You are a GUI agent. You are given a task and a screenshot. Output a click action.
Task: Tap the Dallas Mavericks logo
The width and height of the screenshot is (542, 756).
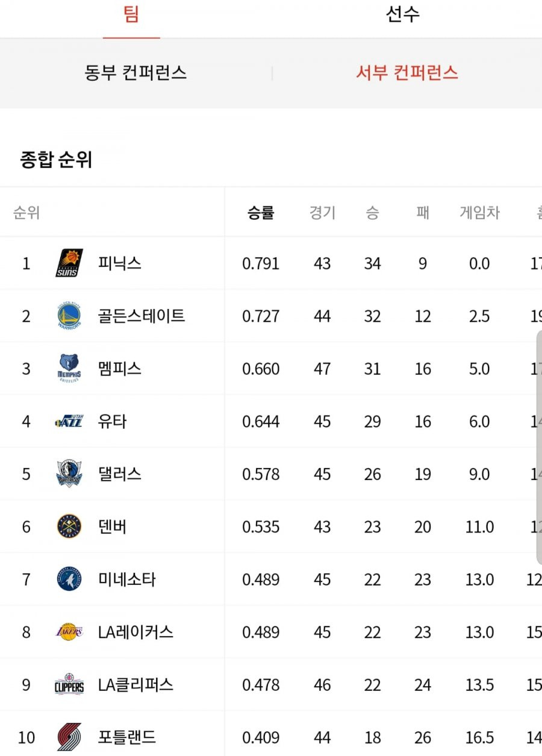(69, 473)
